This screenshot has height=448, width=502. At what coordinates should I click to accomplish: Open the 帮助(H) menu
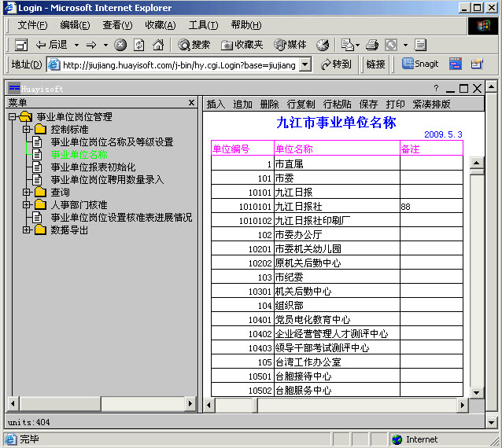click(x=246, y=25)
